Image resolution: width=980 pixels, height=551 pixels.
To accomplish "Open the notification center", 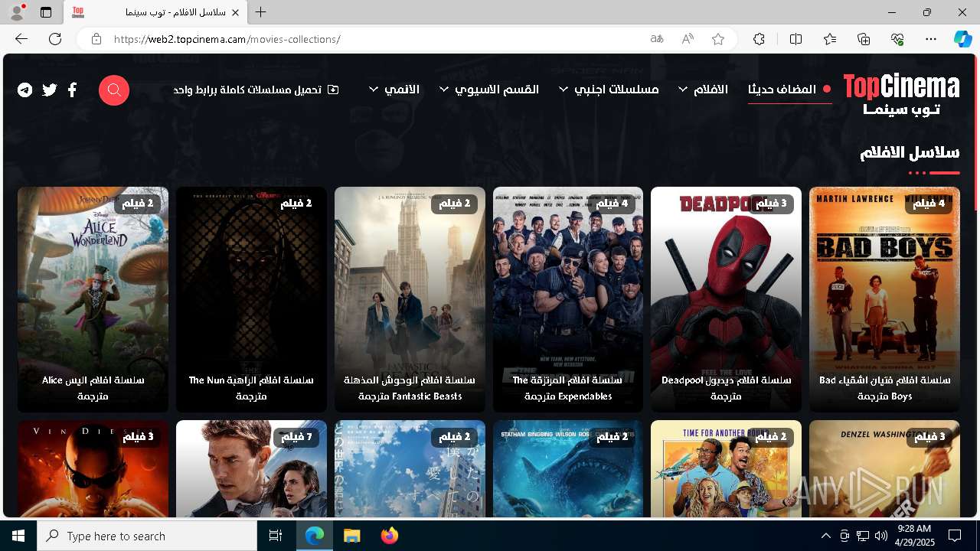I will tap(955, 536).
